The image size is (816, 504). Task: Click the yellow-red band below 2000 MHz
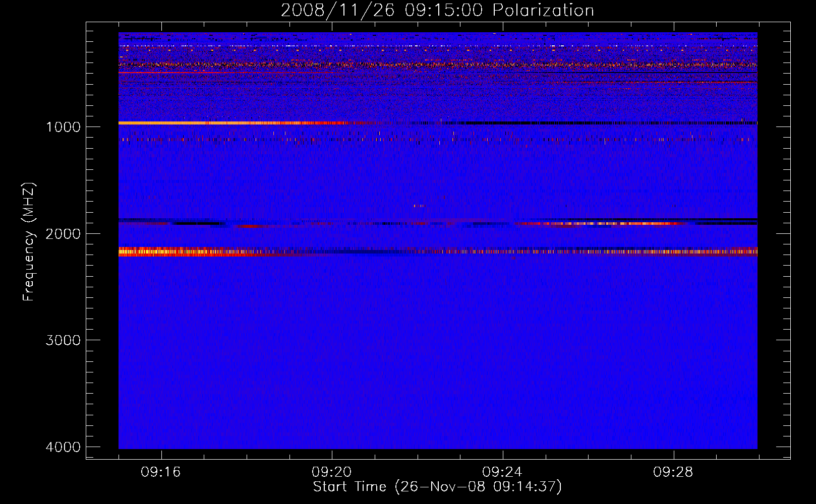[x=438, y=252]
